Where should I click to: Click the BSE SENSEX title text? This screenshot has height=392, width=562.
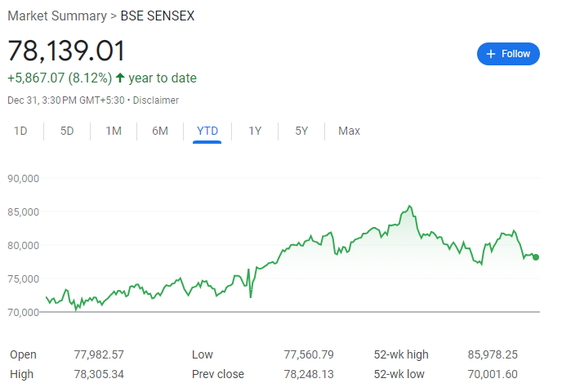pos(158,16)
